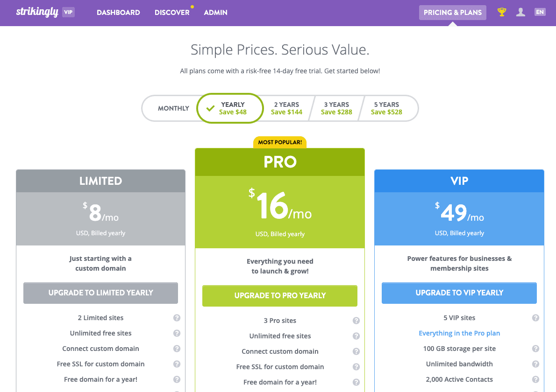This screenshot has height=392, width=556.
Task: Click help icon beside Unlimited bandwidth
Action: pos(535,364)
